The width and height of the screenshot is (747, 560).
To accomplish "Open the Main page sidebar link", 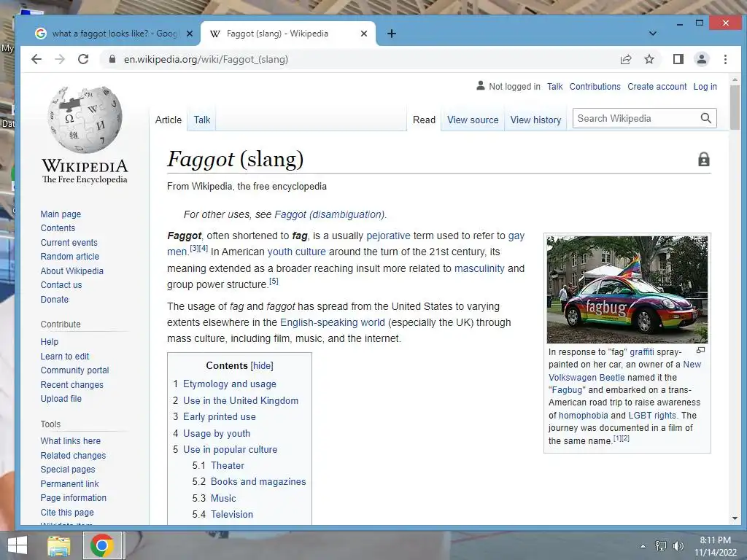I will pos(61,214).
